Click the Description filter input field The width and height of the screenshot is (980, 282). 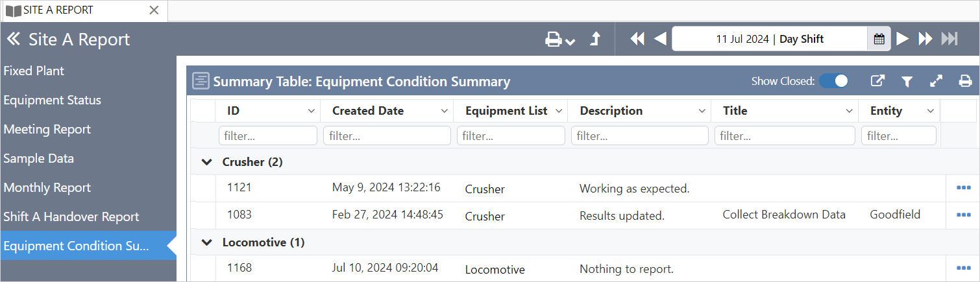pyautogui.click(x=639, y=136)
